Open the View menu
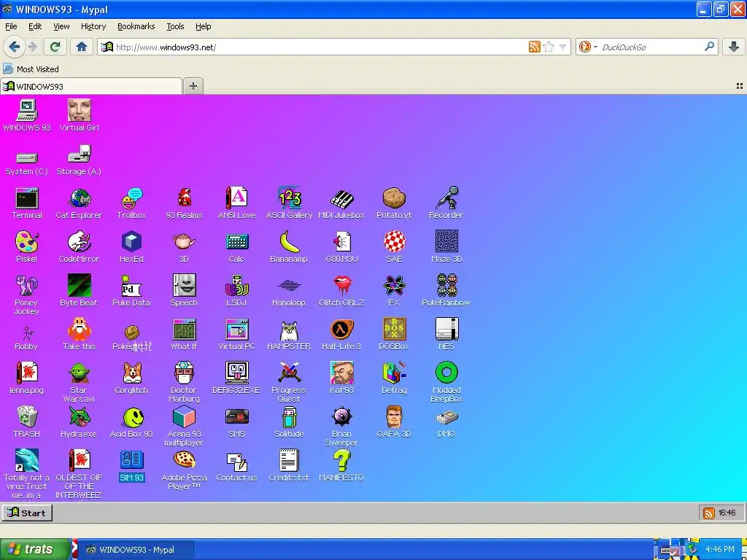This screenshot has height=560, width=747. coord(61,26)
